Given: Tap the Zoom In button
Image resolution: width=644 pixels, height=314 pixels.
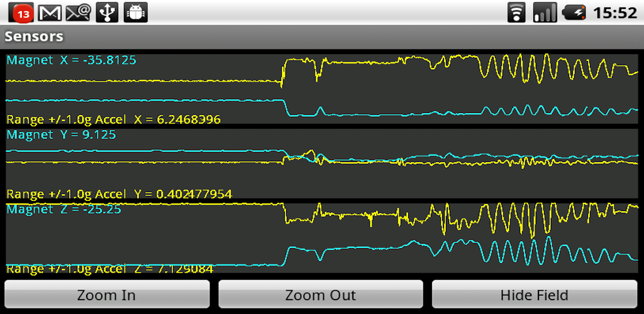Looking at the screenshot, I should (x=107, y=295).
